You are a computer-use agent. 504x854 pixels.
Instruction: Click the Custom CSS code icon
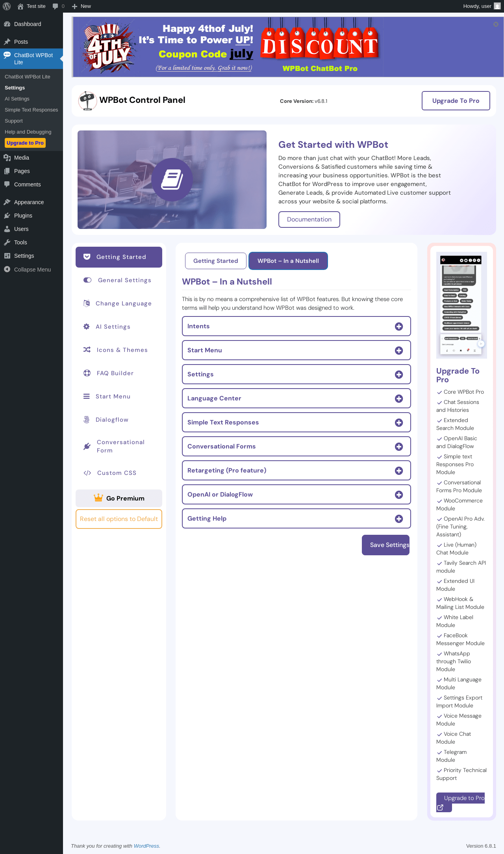[87, 473]
